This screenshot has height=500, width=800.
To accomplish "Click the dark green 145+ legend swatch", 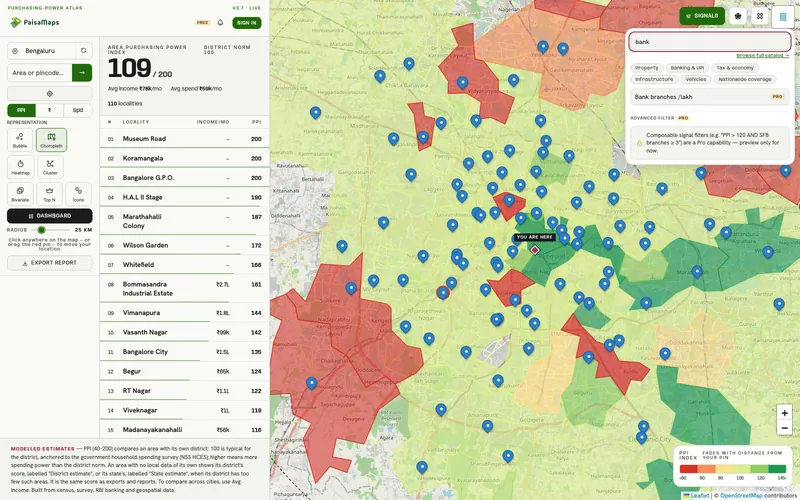I will tap(777, 469).
